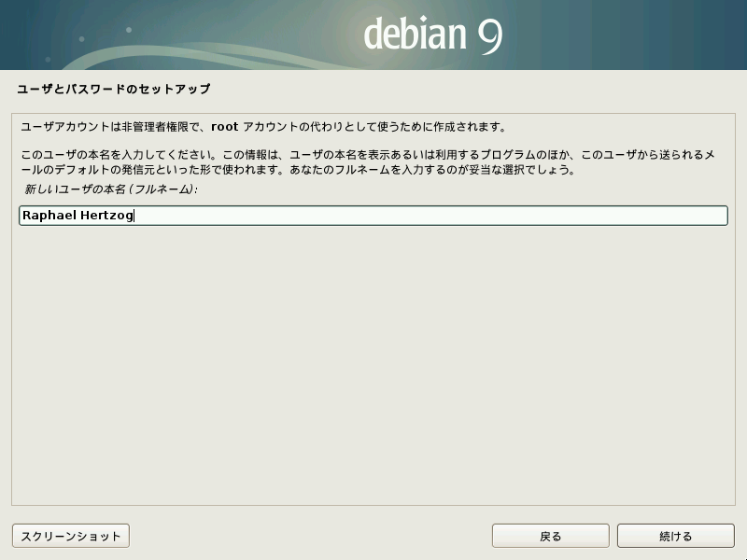The height and width of the screenshot is (560, 747).
Task: Click the 戻る button to go back
Action: (x=550, y=535)
